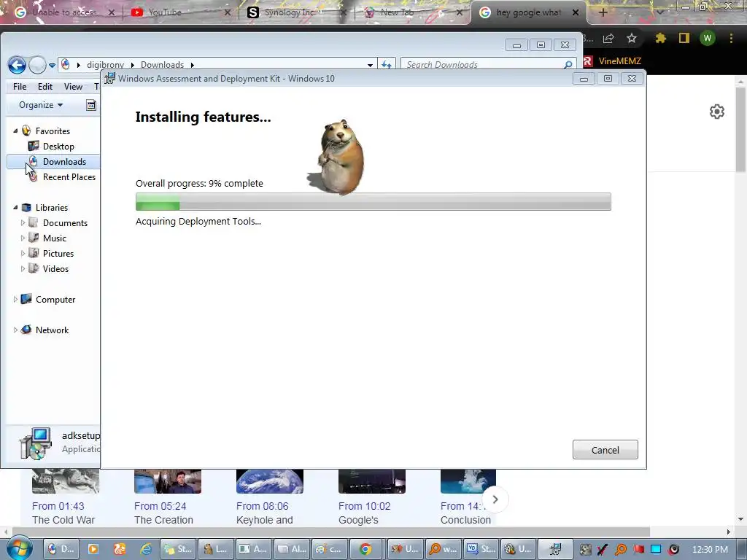Click the 'w...' magnifier taskbar button
Image resolution: width=747 pixels, height=560 pixels.
(x=443, y=549)
